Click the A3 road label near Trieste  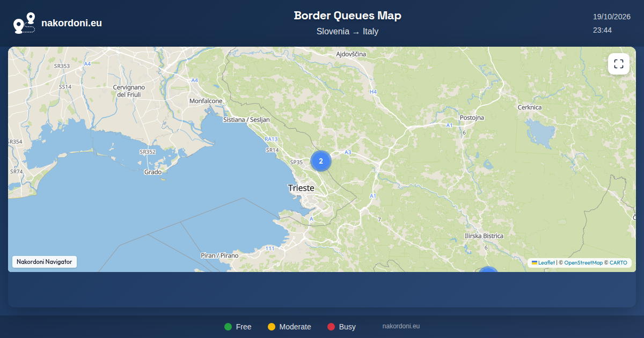(x=348, y=152)
